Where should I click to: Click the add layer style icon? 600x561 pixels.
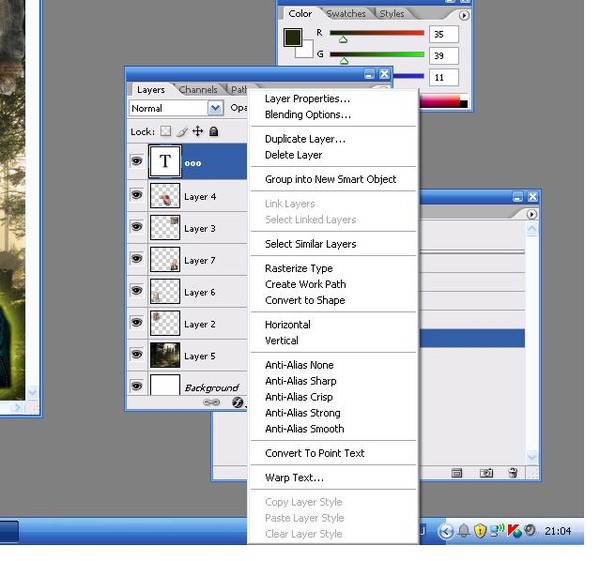[x=238, y=402]
